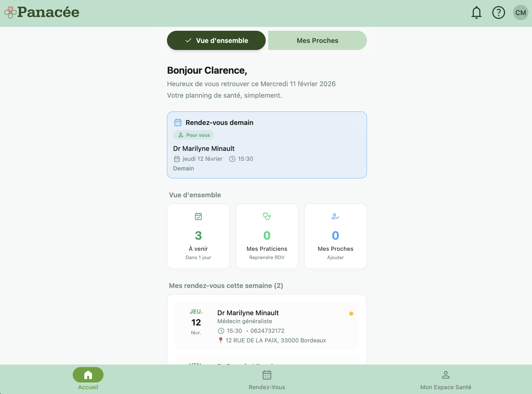Open the À venir card showing 3
532x394 pixels.
[x=198, y=236]
